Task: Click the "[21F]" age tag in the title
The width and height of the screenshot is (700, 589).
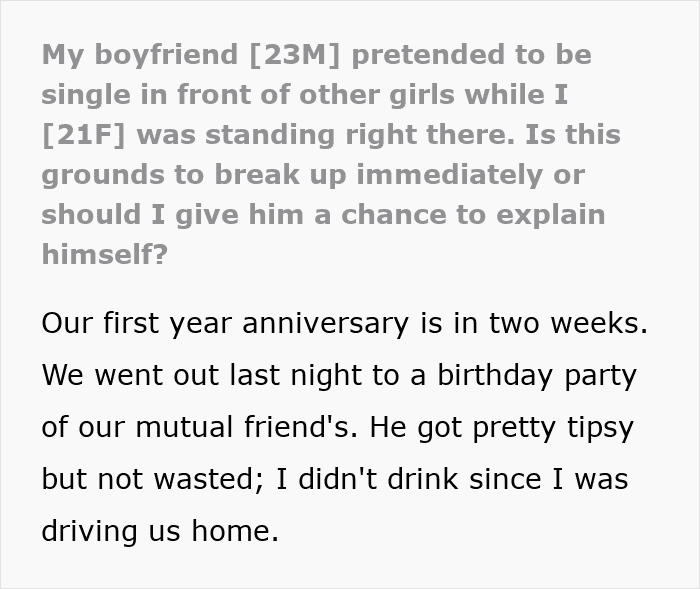Action: tap(89, 134)
